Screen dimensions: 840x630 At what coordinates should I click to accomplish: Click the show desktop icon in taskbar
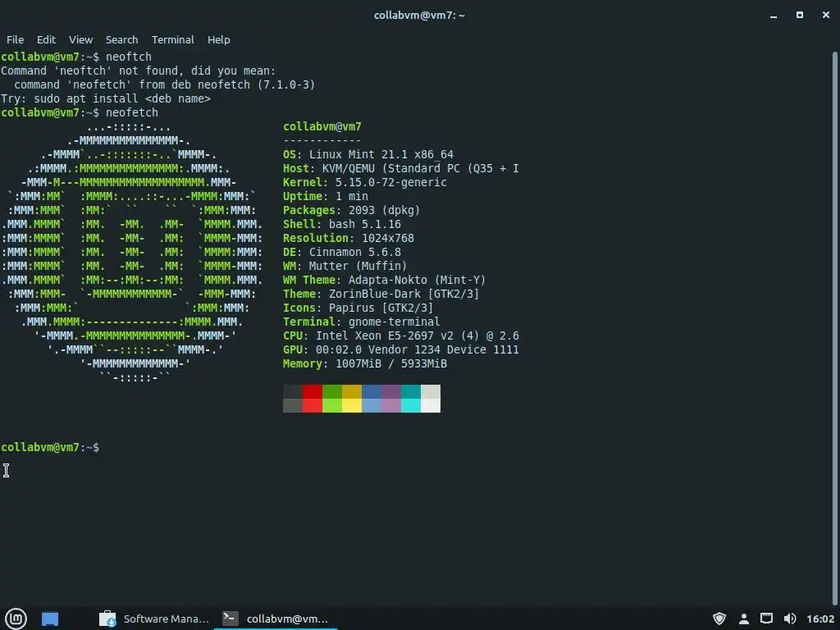50,619
